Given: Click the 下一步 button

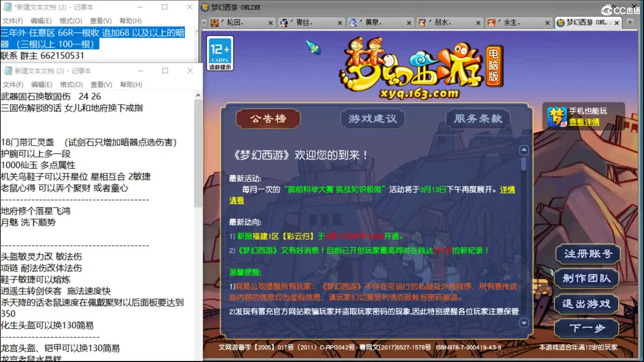Looking at the screenshot, I should pyautogui.click(x=588, y=329).
